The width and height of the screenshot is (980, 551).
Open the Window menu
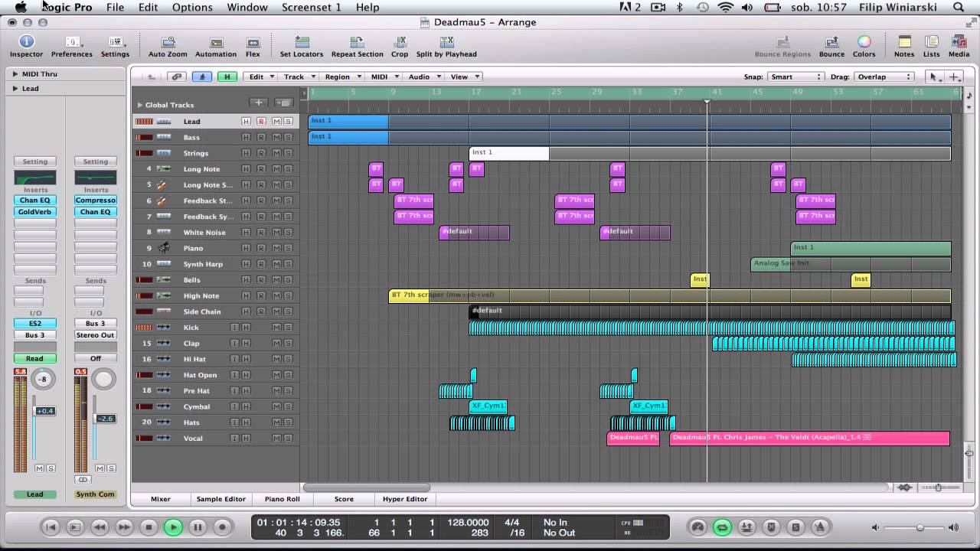click(x=247, y=7)
